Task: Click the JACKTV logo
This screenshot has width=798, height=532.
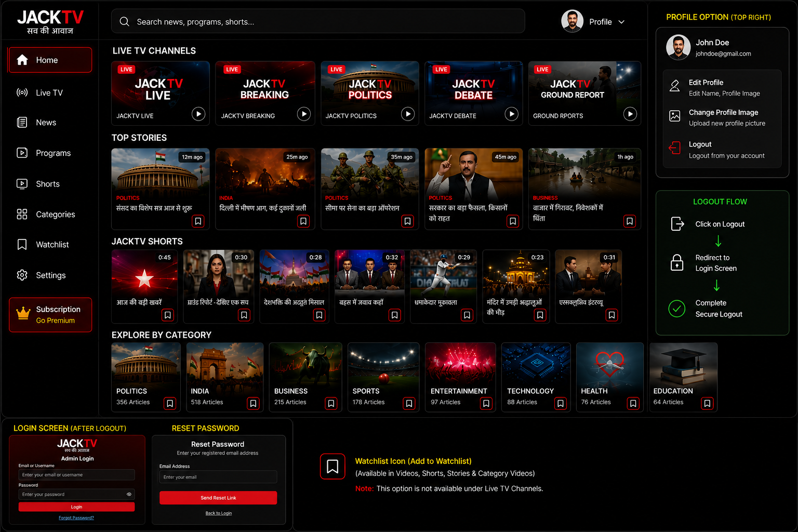Action: coord(50,22)
